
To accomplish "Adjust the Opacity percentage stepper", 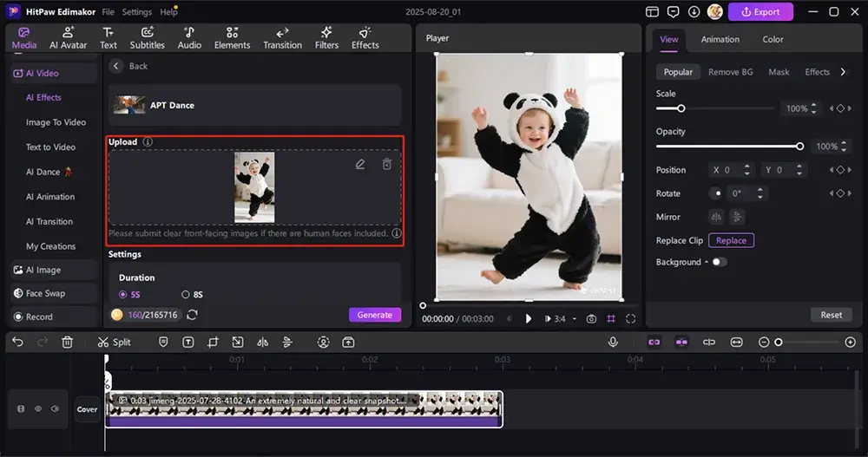I will point(844,147).
